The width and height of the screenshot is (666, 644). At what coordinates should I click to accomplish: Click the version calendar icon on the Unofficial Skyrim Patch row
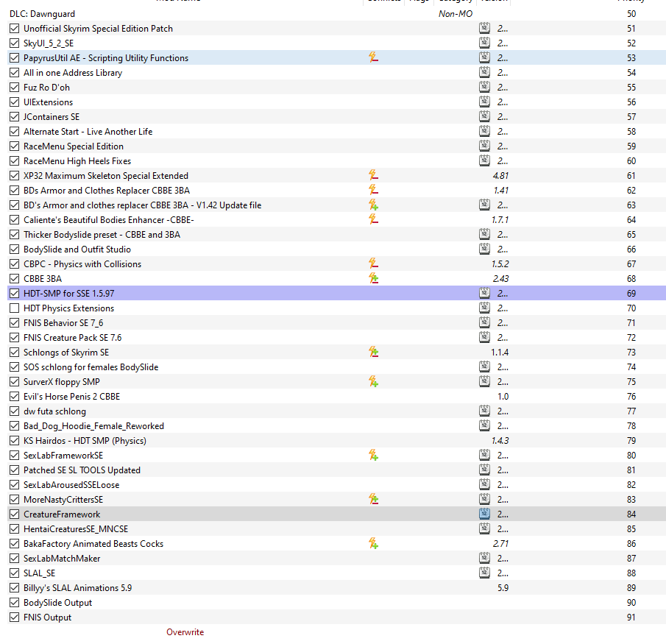pyautogui.click(x=484, y=28)
